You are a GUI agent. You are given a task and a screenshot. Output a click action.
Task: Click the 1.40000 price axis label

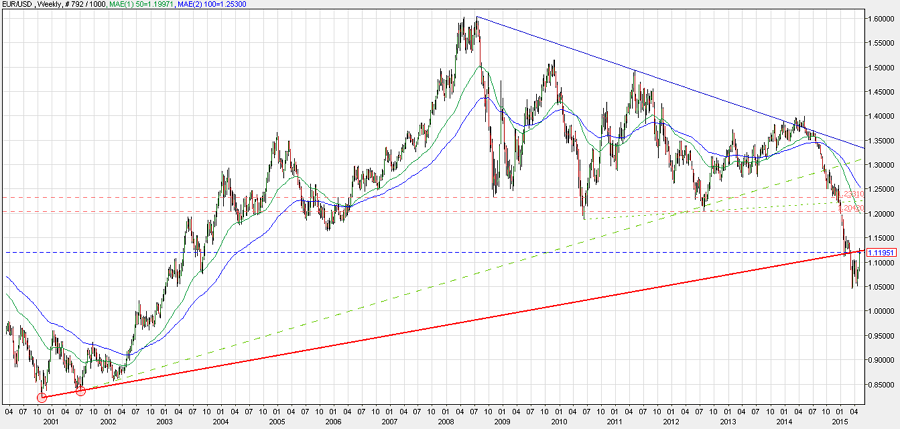tap(880, 117)
